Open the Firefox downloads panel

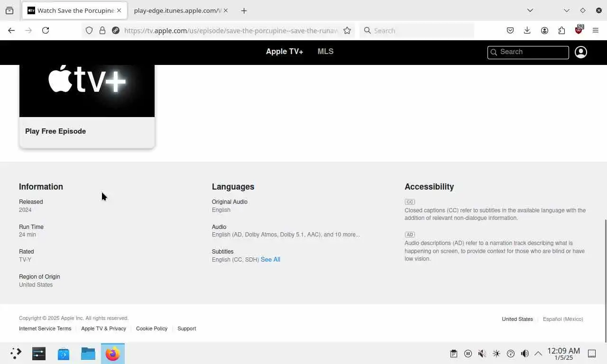[527, 30]
